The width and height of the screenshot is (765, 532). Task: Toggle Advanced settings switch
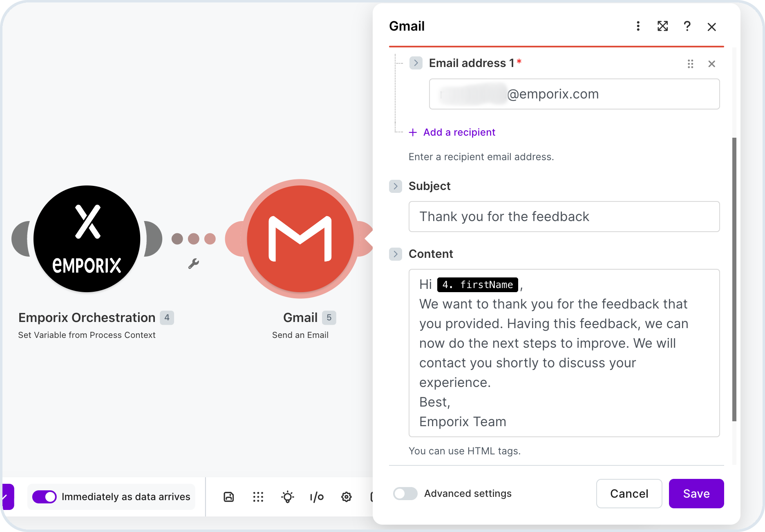[x=405, y=494]
